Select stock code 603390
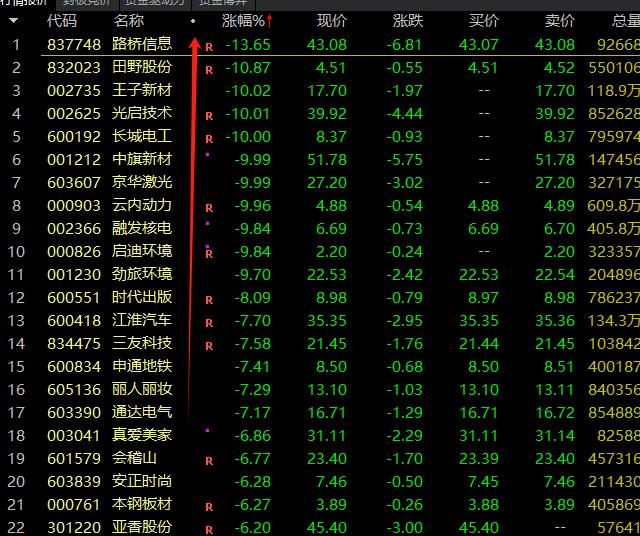The image size is (640, 536). click(74, 413)
